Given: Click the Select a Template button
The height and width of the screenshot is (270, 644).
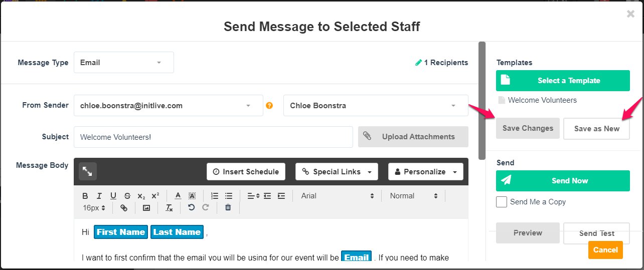Looking at the screenshot, I should [563, 81].
